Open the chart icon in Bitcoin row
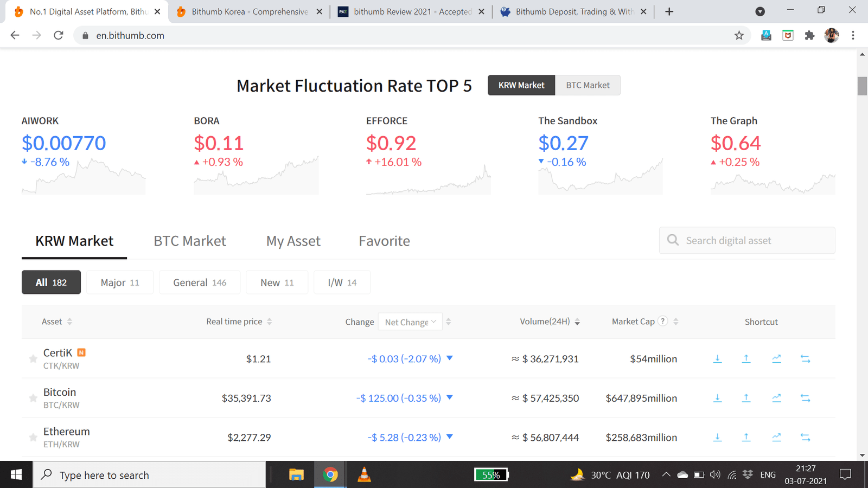Viewport: 868px width, 488px height. click(777, 398)
